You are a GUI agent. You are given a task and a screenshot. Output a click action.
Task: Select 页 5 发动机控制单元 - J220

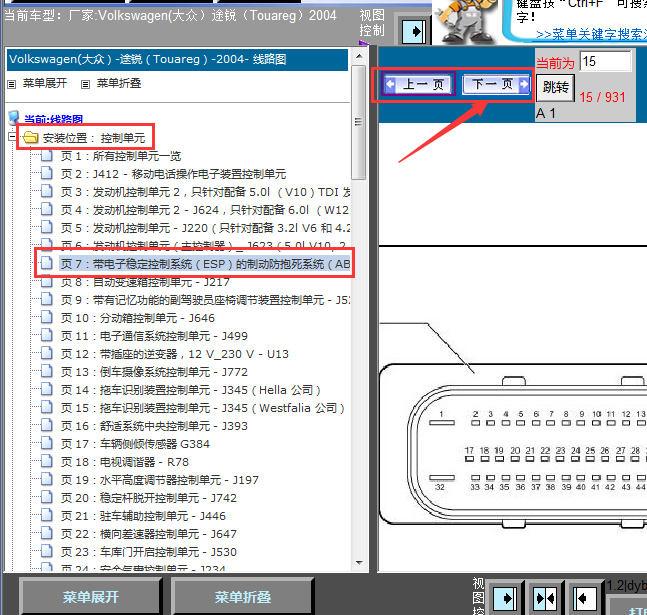205,228
